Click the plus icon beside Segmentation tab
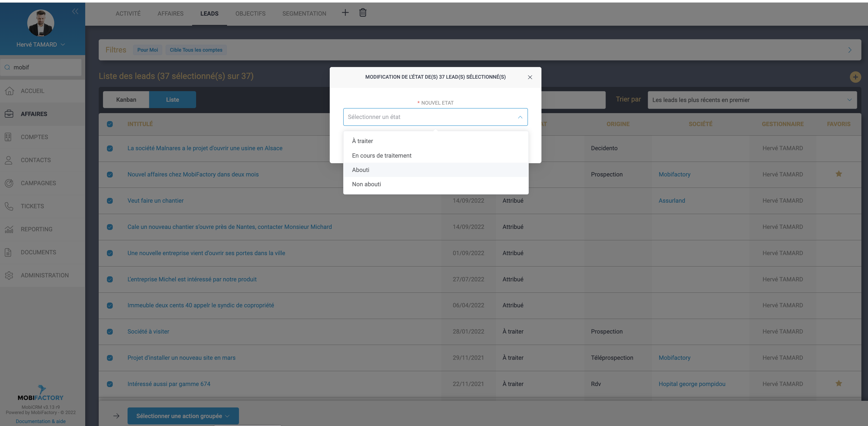 point(345,13)
